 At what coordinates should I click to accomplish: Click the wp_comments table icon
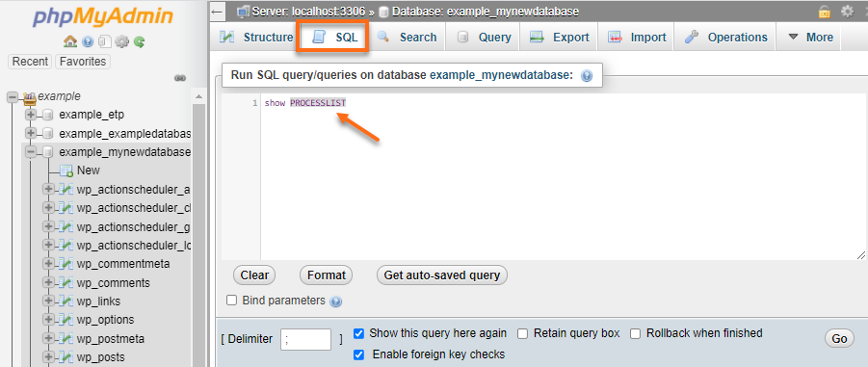66,283
